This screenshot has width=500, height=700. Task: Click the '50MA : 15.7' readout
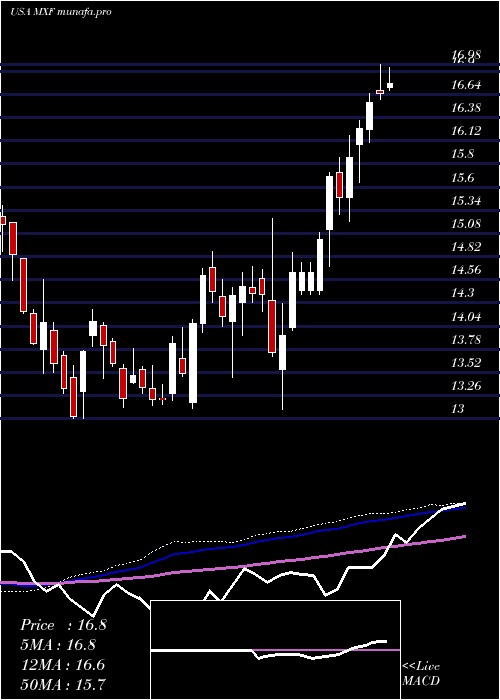pos(63,684)
